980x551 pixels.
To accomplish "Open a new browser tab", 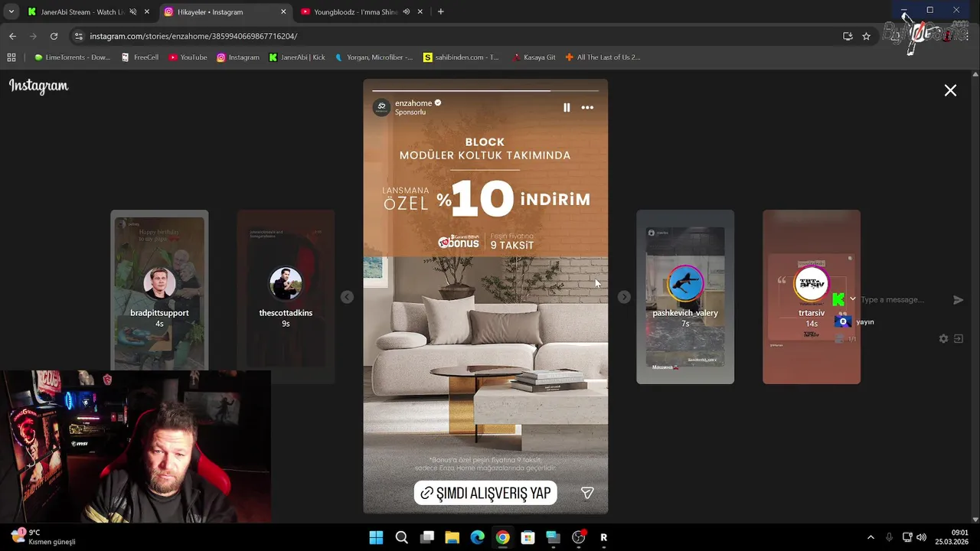I will pyautogui.click(x=440, y=12).
